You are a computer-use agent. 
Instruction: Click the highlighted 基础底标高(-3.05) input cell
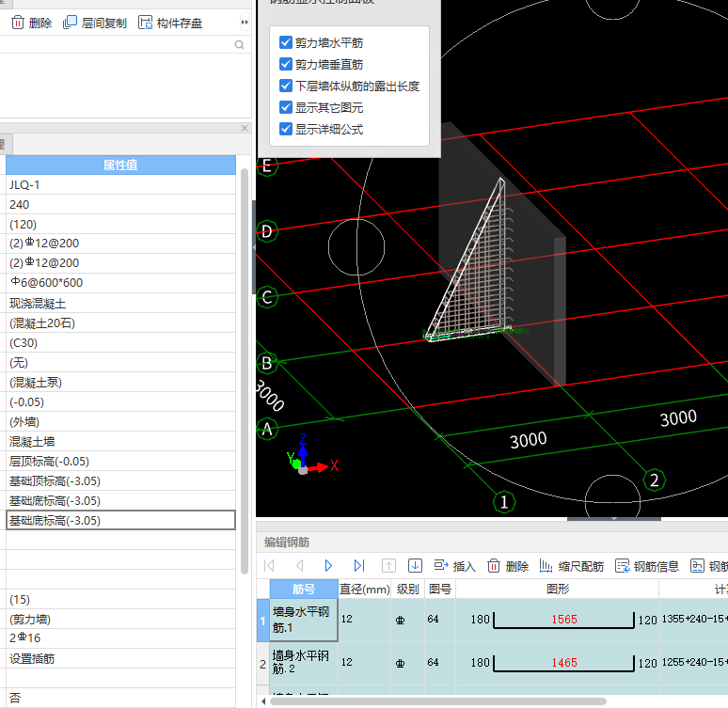click(x=120, y=521)
